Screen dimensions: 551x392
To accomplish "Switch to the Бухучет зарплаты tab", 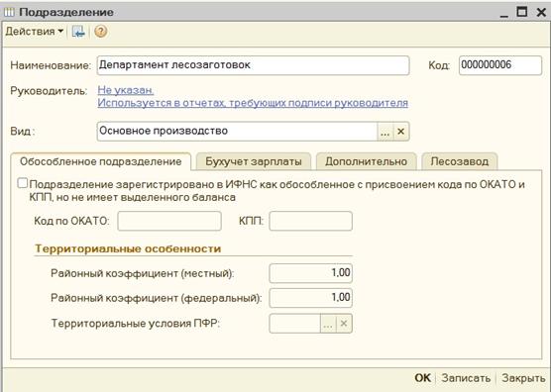I will 254,161.
